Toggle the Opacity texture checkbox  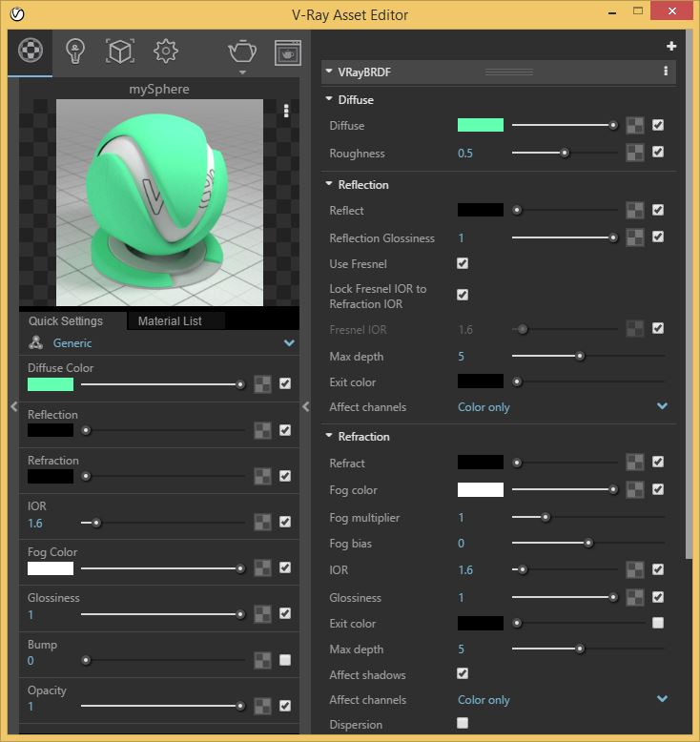click(x=285, y=706)
